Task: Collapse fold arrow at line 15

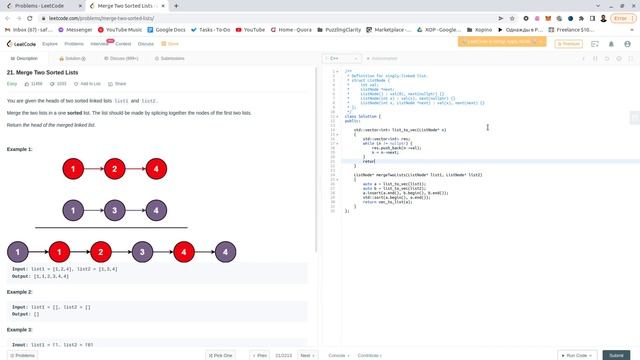Action: 338,134
